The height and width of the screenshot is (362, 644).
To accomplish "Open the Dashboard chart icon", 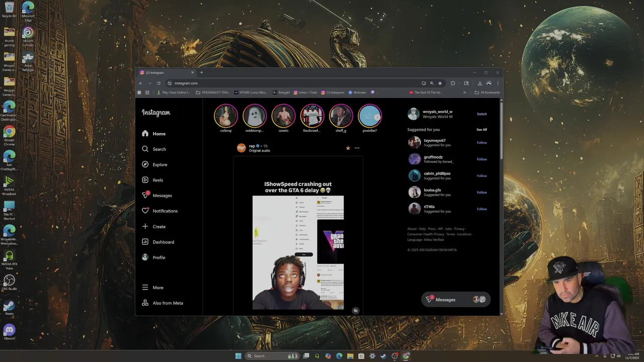I will (x=145, y=242).
